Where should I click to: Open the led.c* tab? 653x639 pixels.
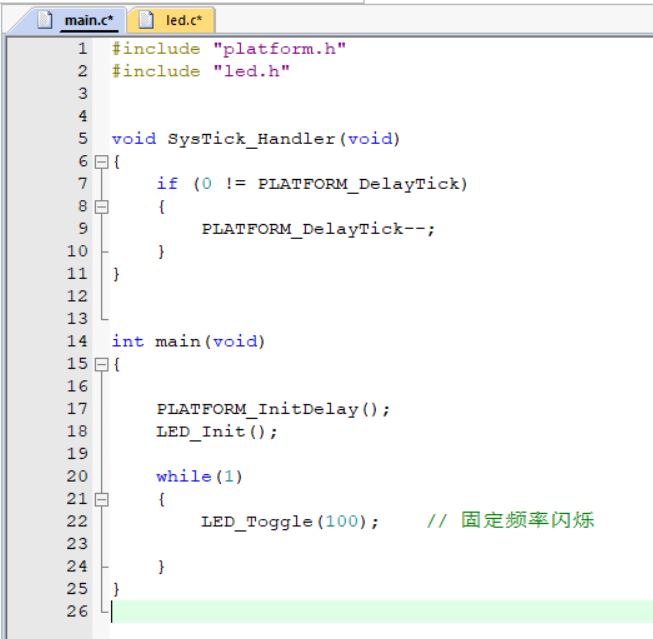tap(184, 20)
